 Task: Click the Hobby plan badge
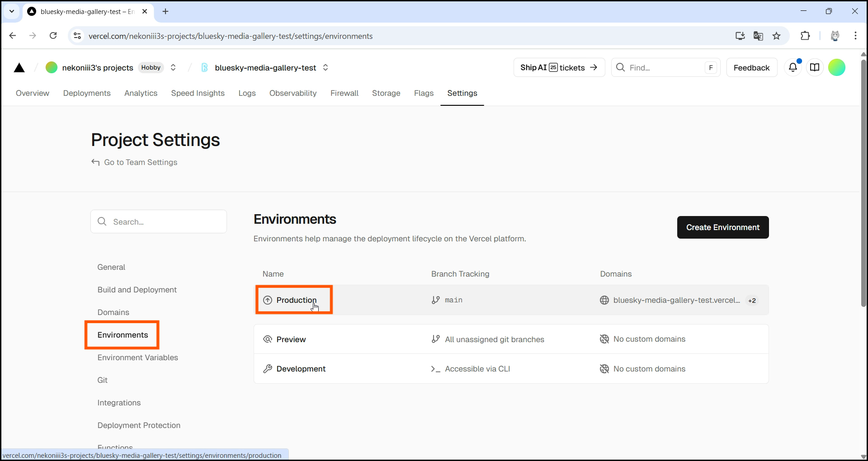[151, 67]
